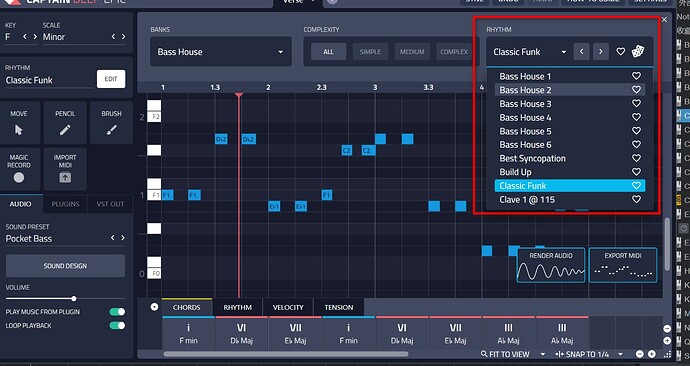The height and width of the screenshot is (366, 690).
Task: Zoom out vertically with the minus beside chords
Action: click(667, 329)
